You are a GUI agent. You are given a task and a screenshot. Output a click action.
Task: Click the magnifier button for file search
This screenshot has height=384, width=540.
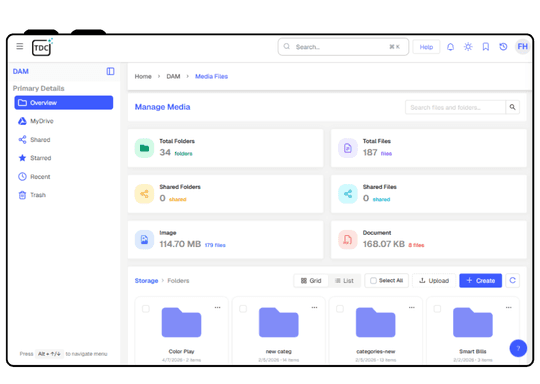point(512,107)
